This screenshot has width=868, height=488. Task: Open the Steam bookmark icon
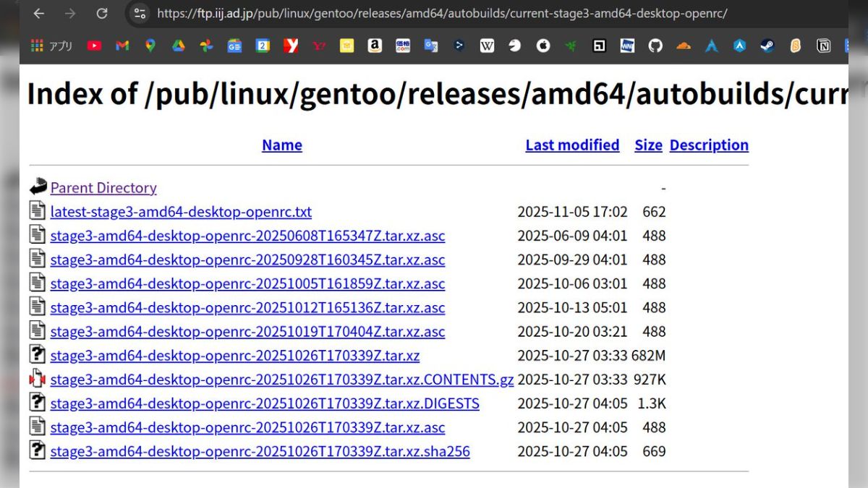pyautogui.click(x=767, y=46)
